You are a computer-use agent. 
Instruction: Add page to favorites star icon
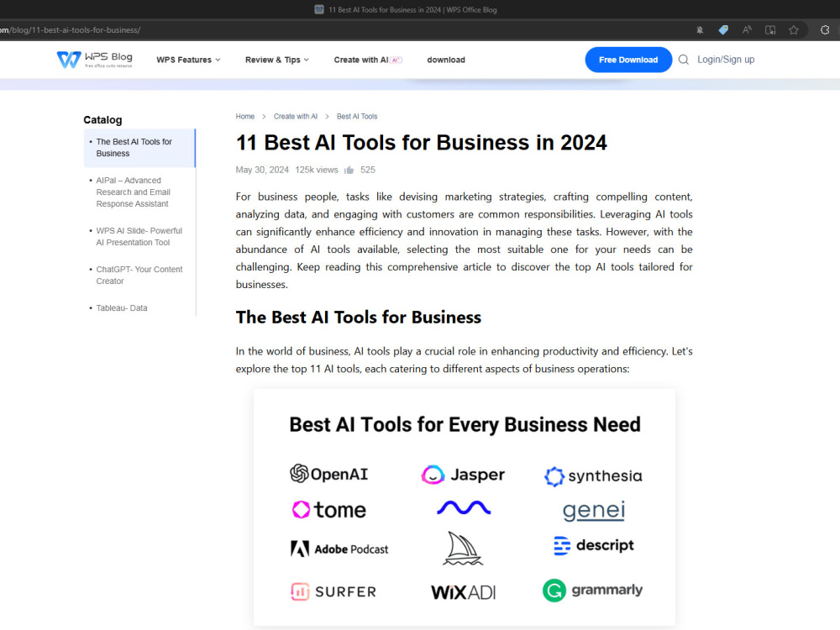coord(794,30)
